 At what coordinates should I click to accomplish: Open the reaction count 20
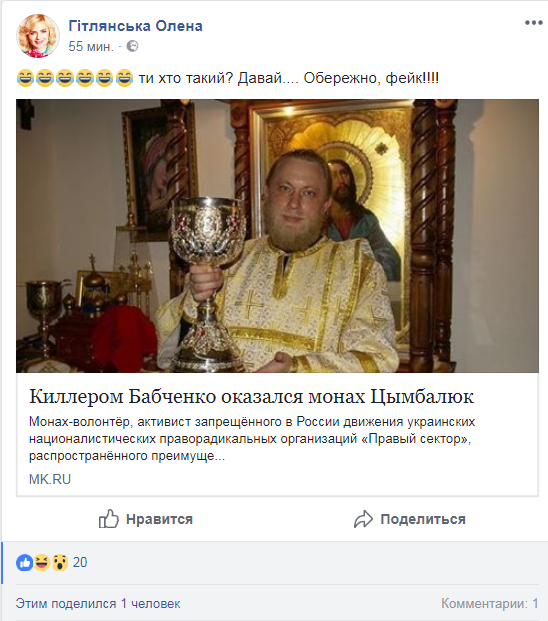pos(80,562)
